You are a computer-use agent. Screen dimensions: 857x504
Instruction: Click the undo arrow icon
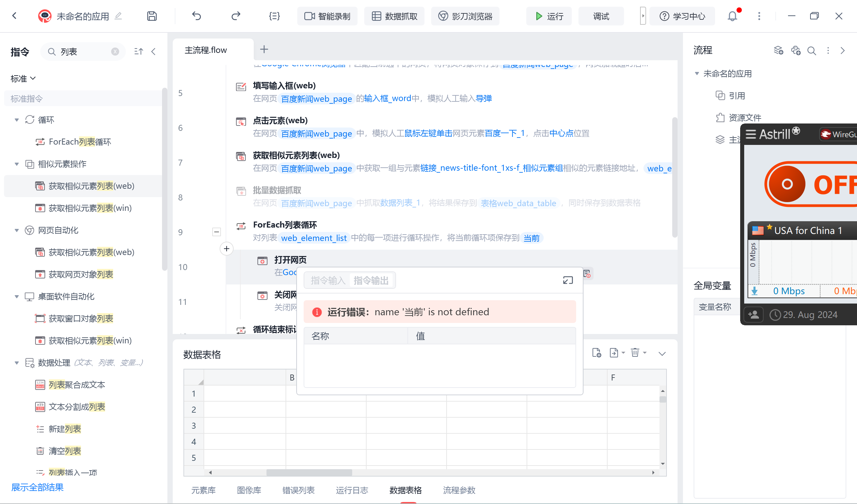click(x=197, y=16)
